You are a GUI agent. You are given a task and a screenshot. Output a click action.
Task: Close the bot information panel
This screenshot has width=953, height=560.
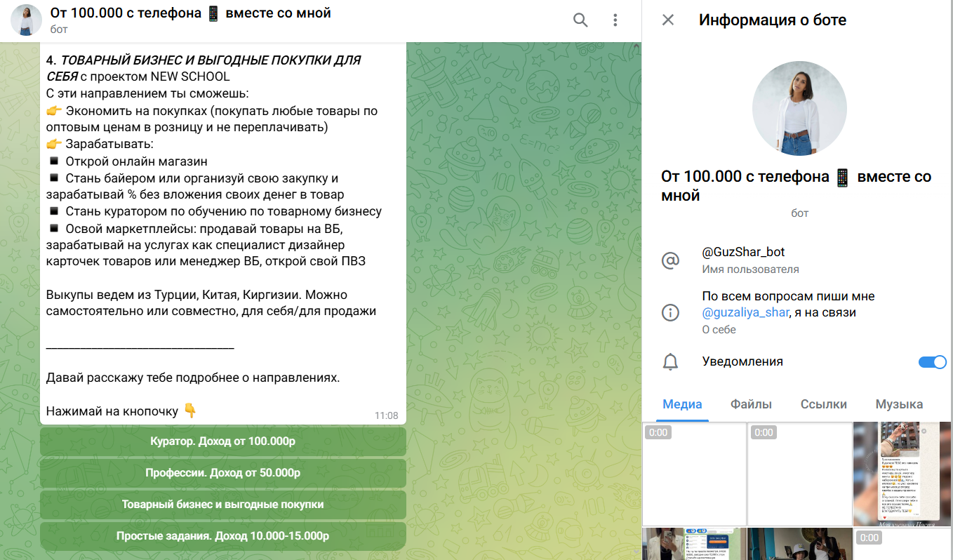pos(668,20)
